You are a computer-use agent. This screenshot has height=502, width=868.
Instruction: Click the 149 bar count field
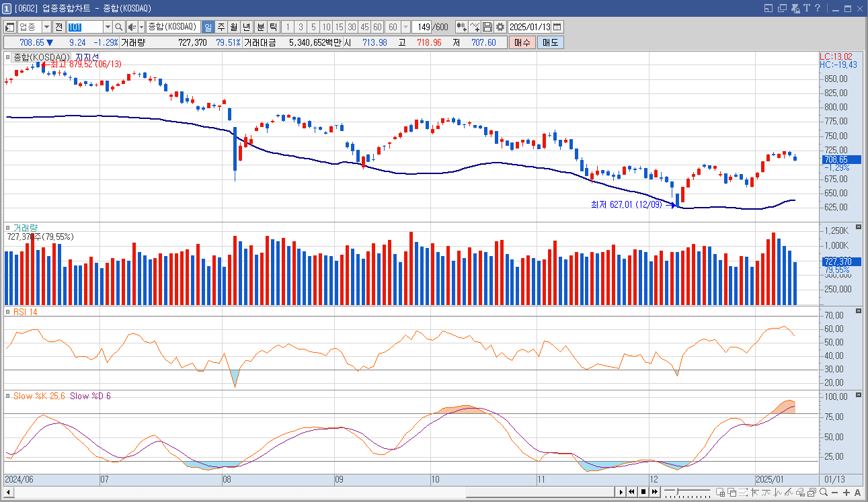[x=423, y=27]
